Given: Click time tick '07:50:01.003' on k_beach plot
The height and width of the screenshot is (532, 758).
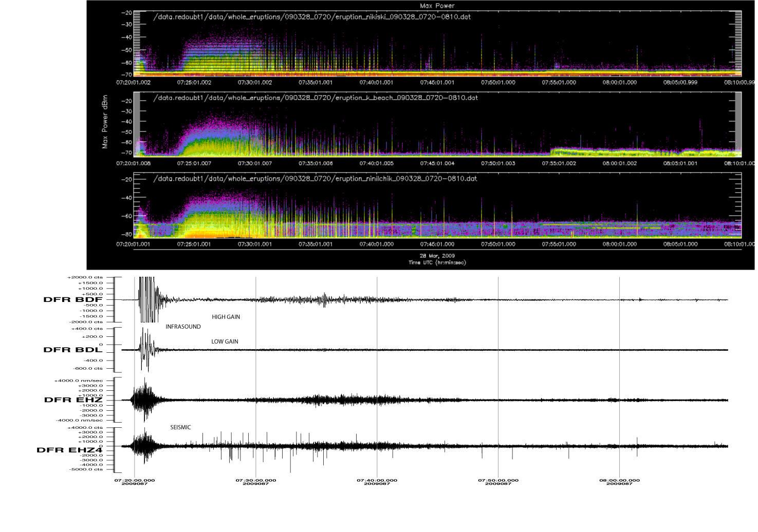Looking at the screenshot, I should [x=498, y=163].
